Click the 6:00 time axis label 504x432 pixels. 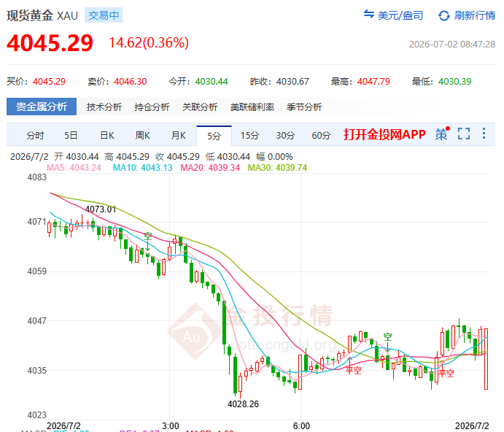pos(301,426)
